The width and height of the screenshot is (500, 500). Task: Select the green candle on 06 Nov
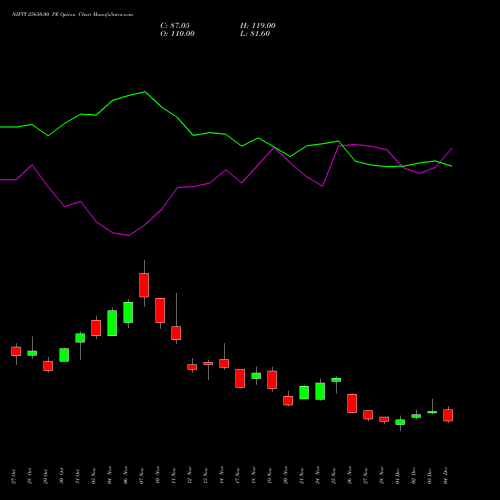128,312
